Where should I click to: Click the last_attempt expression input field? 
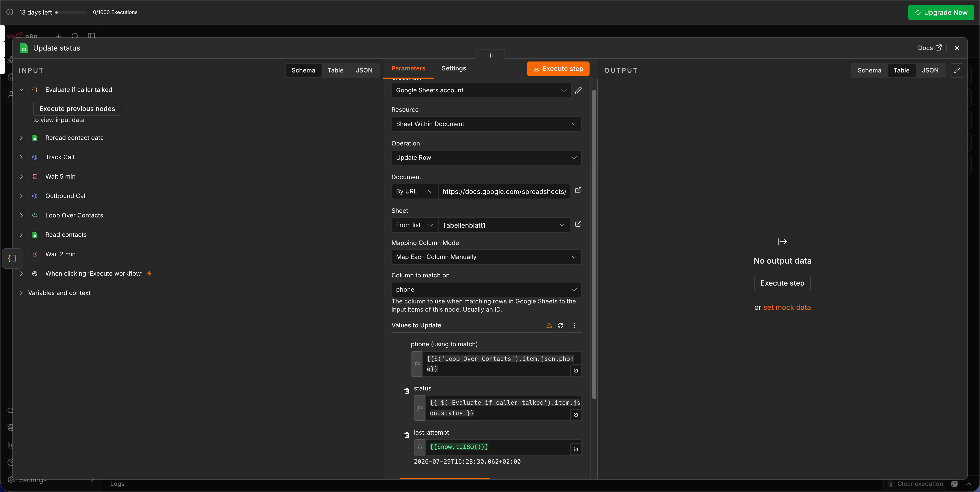[x=498, y=447]
